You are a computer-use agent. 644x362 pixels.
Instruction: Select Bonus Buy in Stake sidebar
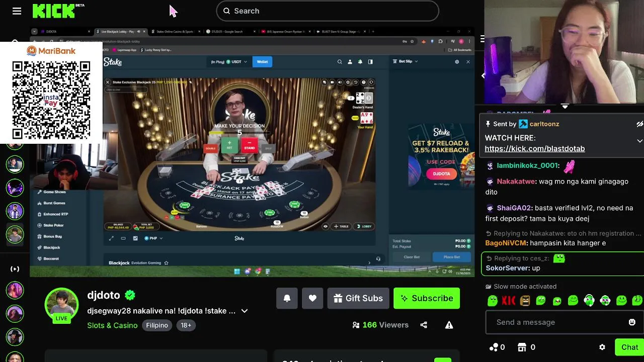[x=52, y=236]
